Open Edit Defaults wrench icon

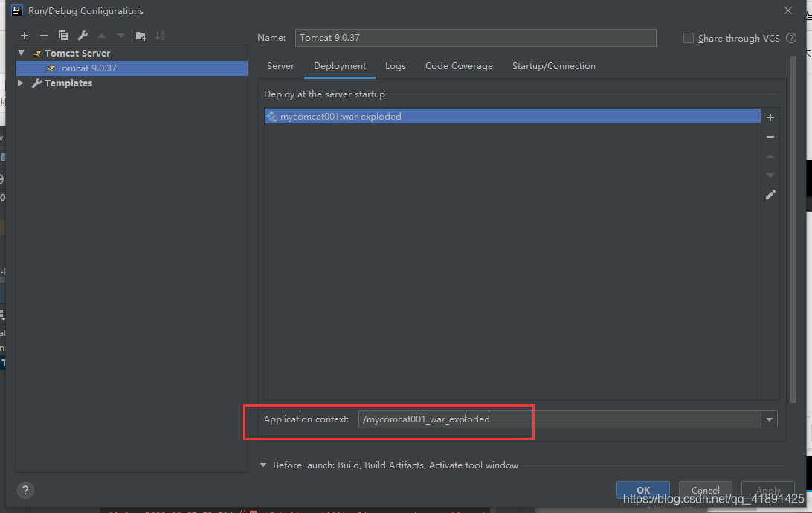point(83,36)
